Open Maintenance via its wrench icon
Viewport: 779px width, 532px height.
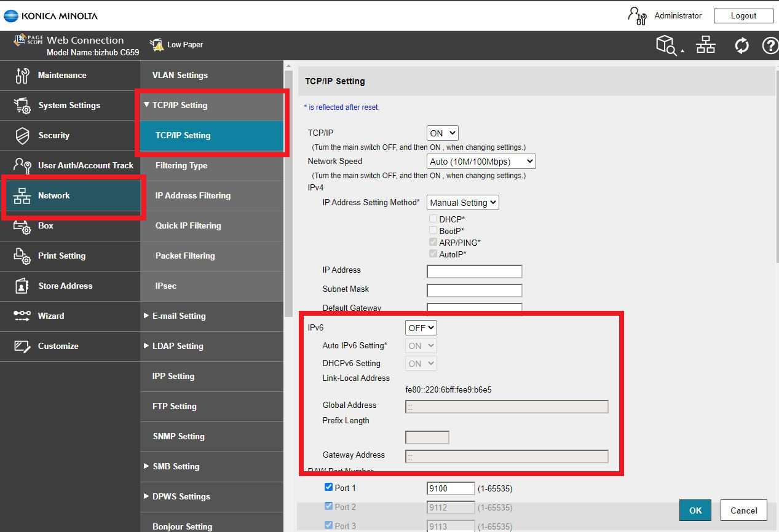click(x=22, y=76)
